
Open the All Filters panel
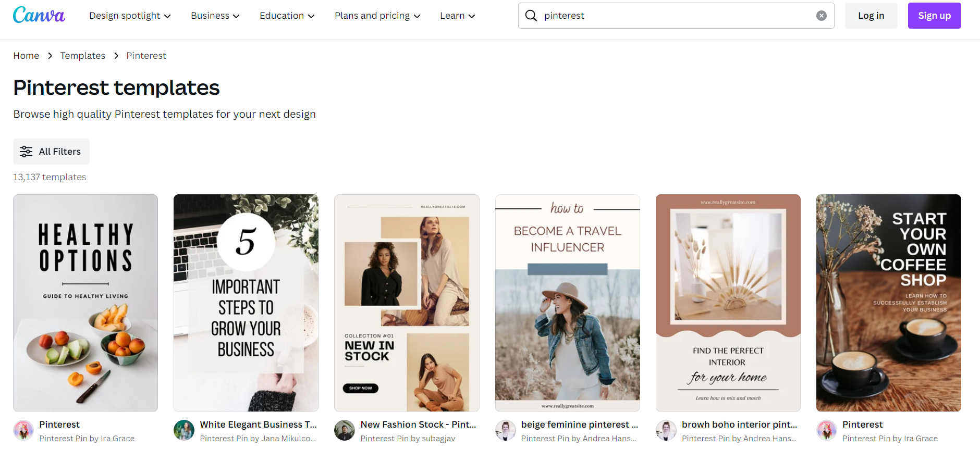tap(51, 152)
